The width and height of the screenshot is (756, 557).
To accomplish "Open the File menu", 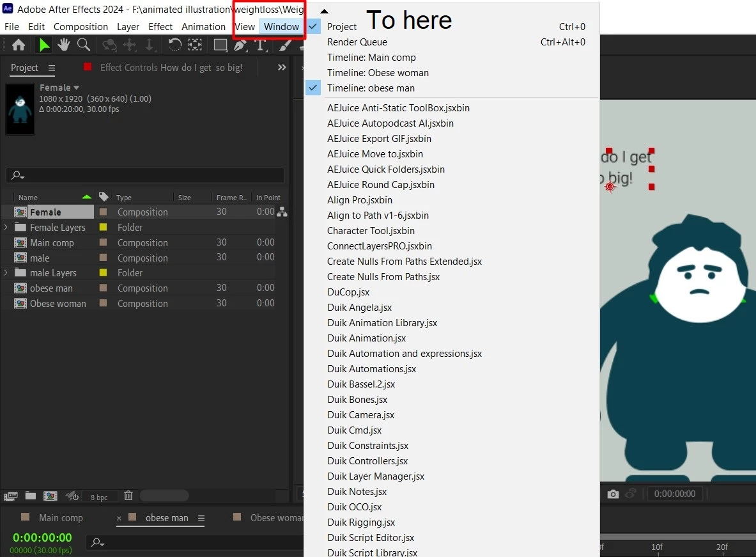I will point(12,27).
